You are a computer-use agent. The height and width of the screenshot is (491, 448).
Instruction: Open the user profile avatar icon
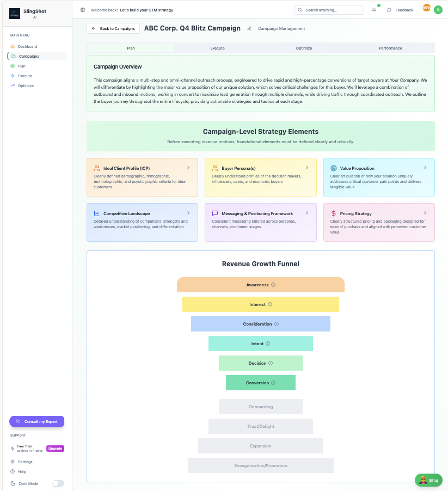click(438, 10)
